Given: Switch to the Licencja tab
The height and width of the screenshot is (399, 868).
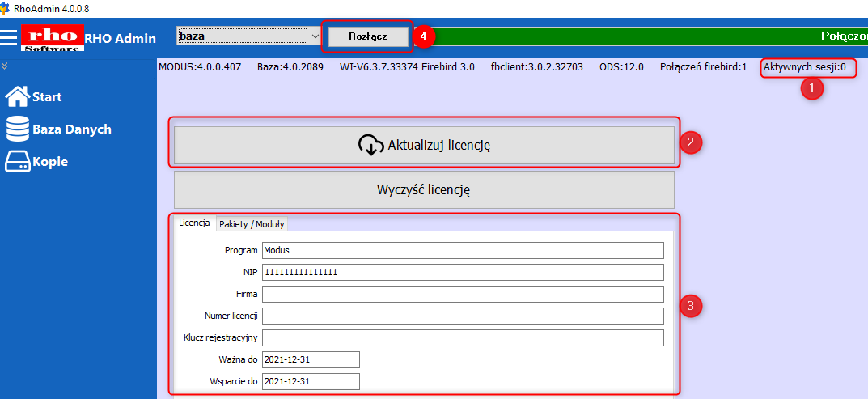Looking at the screenshot, I should 194,223.
